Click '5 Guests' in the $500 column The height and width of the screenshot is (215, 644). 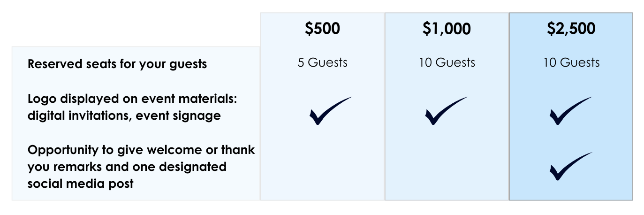323,62
